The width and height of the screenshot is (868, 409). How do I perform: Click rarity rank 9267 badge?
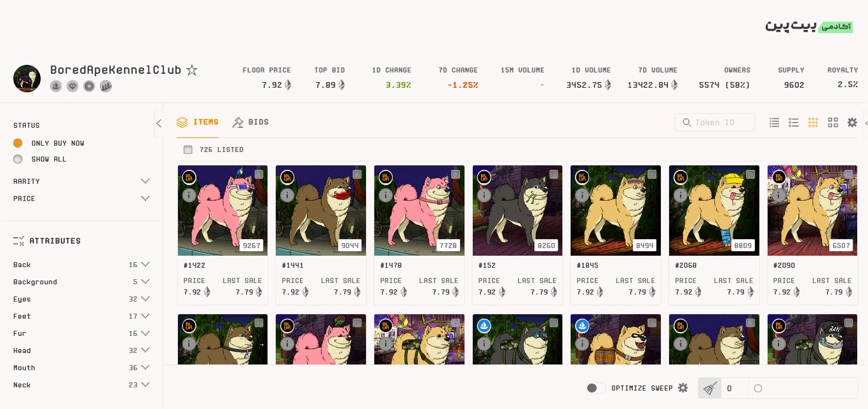tap(252, 245)
